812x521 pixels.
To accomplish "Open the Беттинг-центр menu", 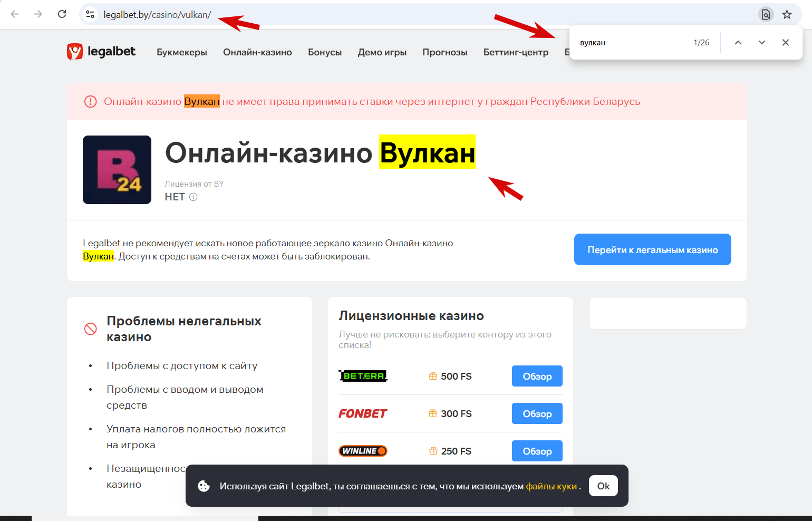I will pyautogui.click(x=516, y=52).
